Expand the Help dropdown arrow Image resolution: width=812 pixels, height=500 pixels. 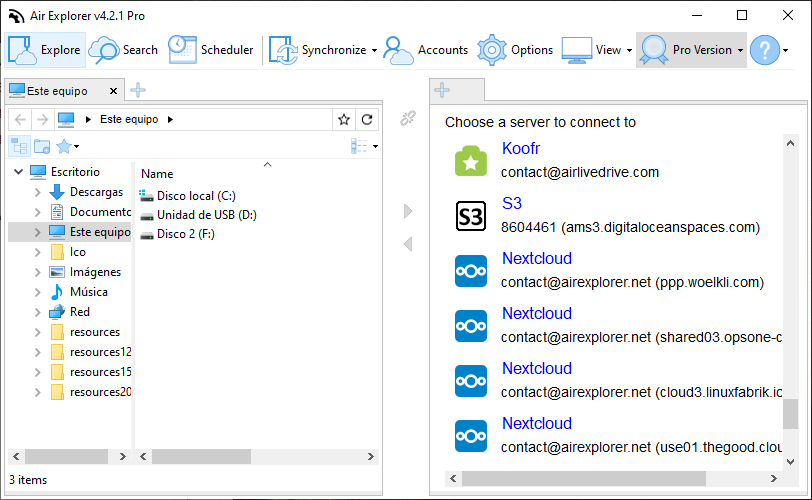pyautogui.click(x=786, y=50)
